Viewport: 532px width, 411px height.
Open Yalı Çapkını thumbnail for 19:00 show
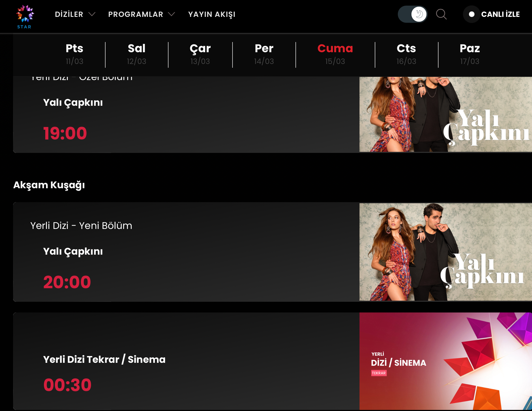[x=445, y=114]
